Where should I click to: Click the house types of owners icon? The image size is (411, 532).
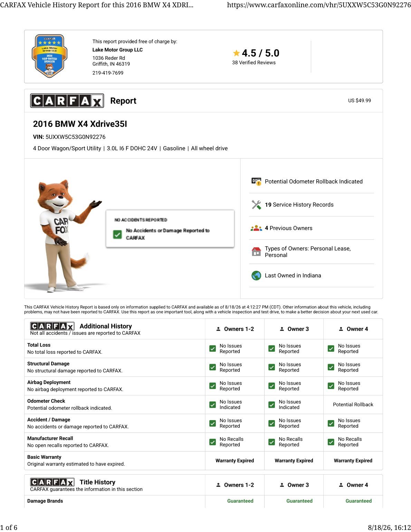[x=256, y=251]
